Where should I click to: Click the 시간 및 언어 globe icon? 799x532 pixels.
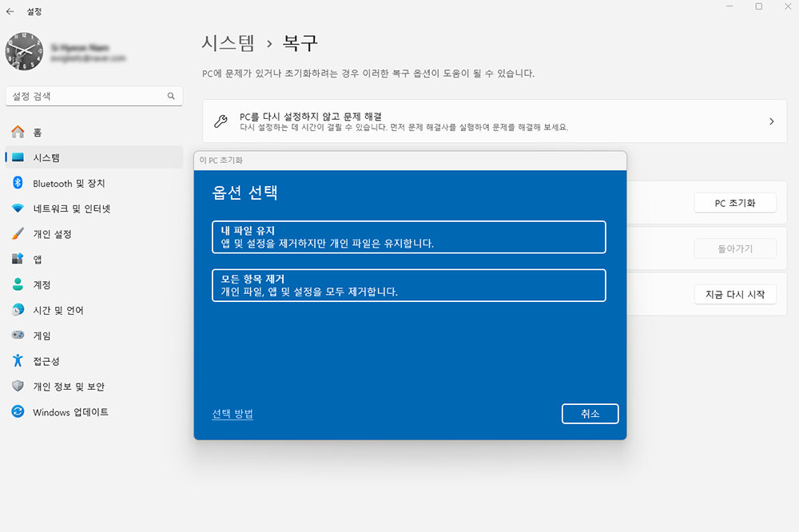pos(18,310)
